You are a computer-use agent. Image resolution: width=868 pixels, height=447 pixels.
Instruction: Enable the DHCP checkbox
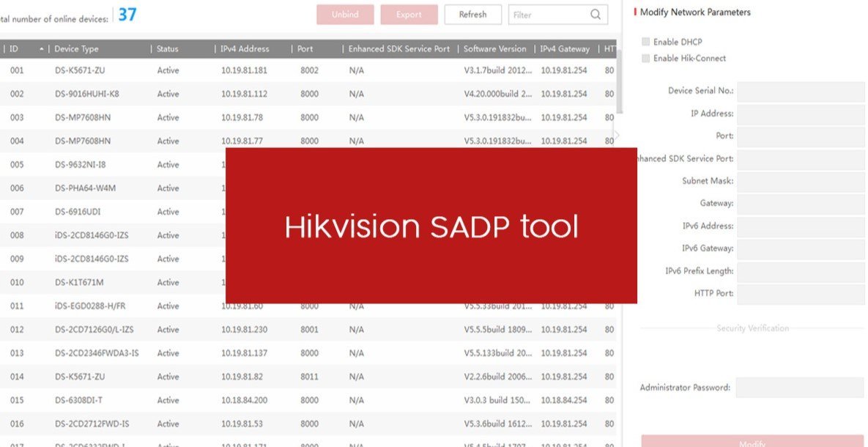(646, 42)
